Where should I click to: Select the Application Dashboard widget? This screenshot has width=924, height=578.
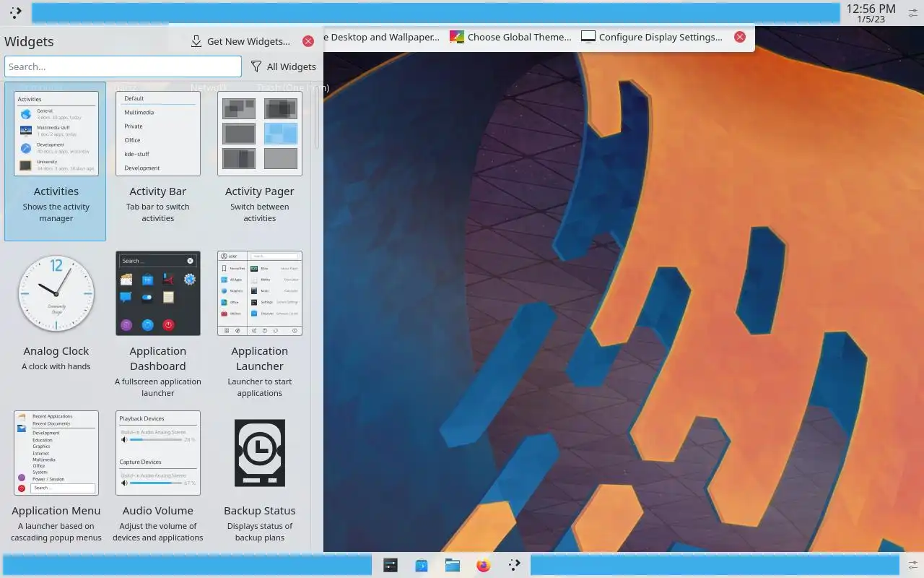pos(157,322)
